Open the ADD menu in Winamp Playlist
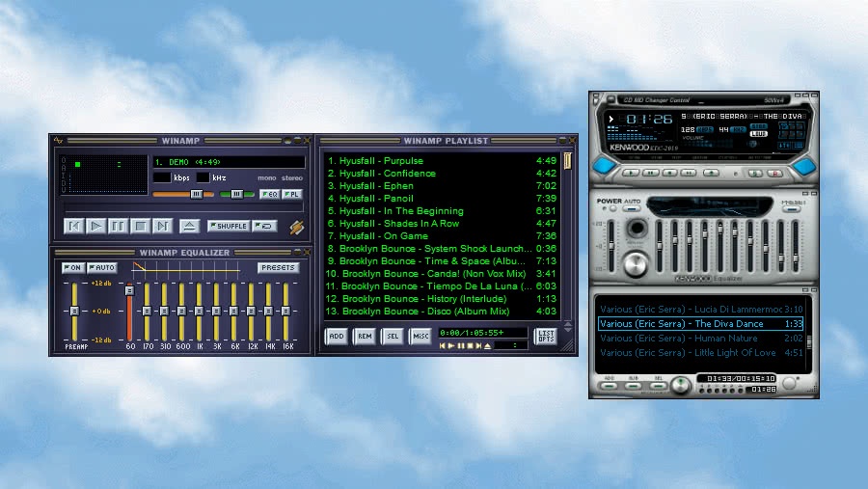The height and width of the screenshot is (489, 868). [x=336, y=337]
